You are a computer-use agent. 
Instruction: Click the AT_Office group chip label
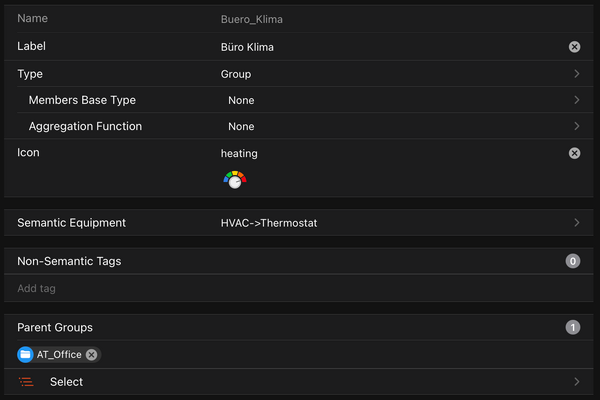click(59, 355)
